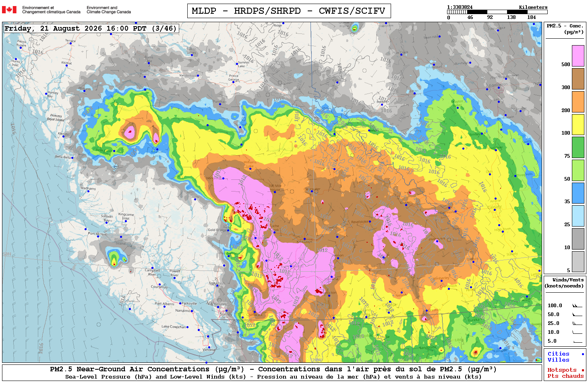
Task: Select the pink above-500 concentration swatch
Action: [x=578, y=56]
